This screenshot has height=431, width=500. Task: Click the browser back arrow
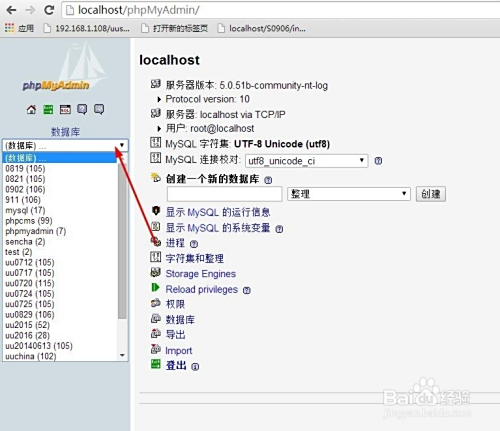(11, 10)
